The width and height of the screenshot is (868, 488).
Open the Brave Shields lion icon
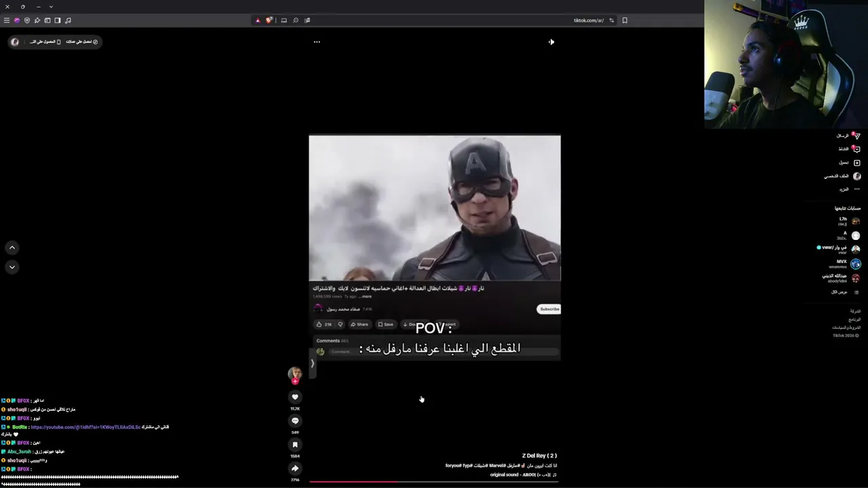click(x=269, y=20)
